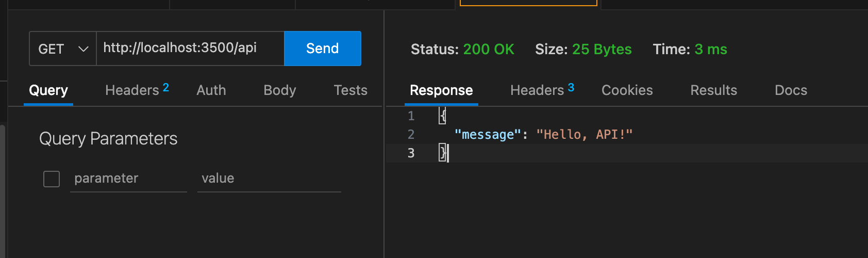
Task: Click line number 3 in response
Action: (411, 153)
